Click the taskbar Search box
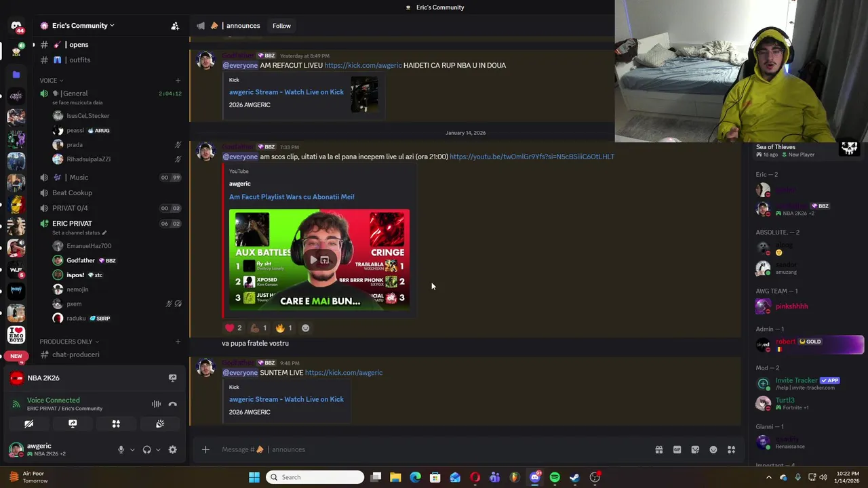This screenshot has width=868, height=488. [315, 477]
